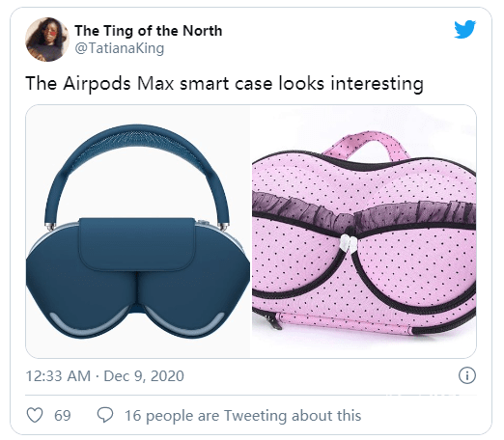Click the Dec 9, 2020 date
This screenshot has width=504, height=440.
[144, 376]
